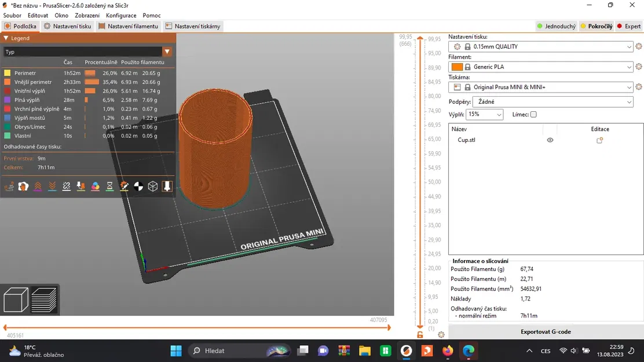This screenshot has height=362, width=644.
Task: Switch to 3D editor view cube icon
Action: (x=16, y=301)
